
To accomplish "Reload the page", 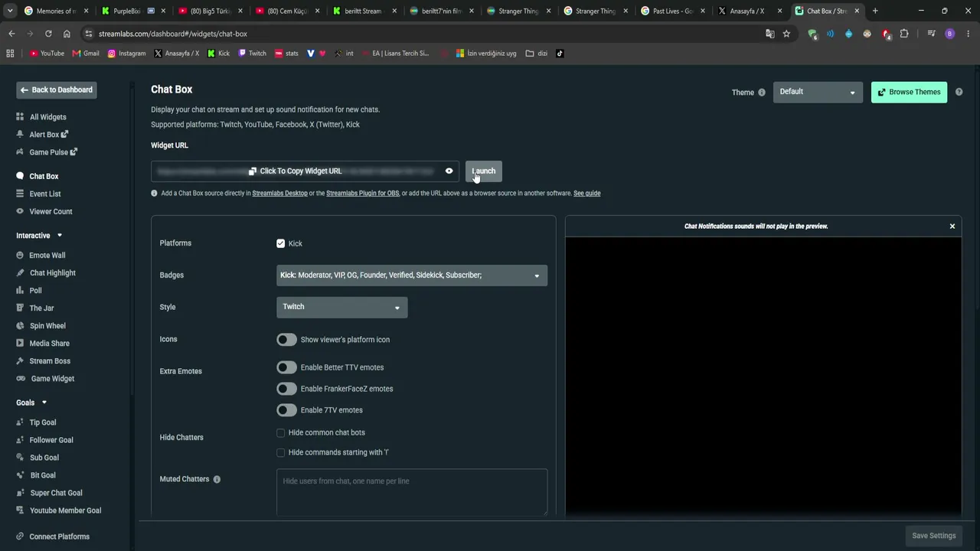I will coord(48,34).
